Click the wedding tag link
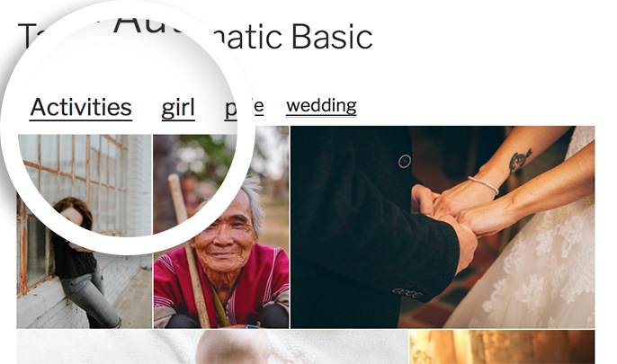Viewport: 617px width, 364px height. [x=321, y=106]
